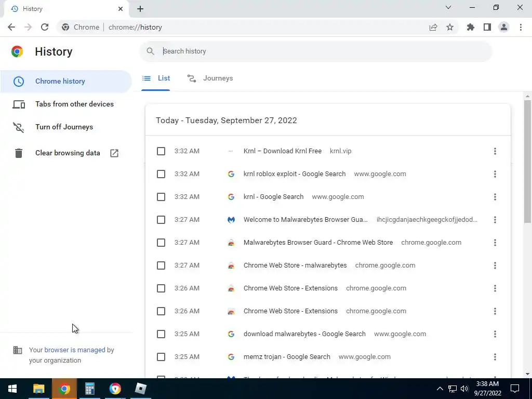Reload the history page
This screenshot has height=399, width=532.
click(45, 27)
